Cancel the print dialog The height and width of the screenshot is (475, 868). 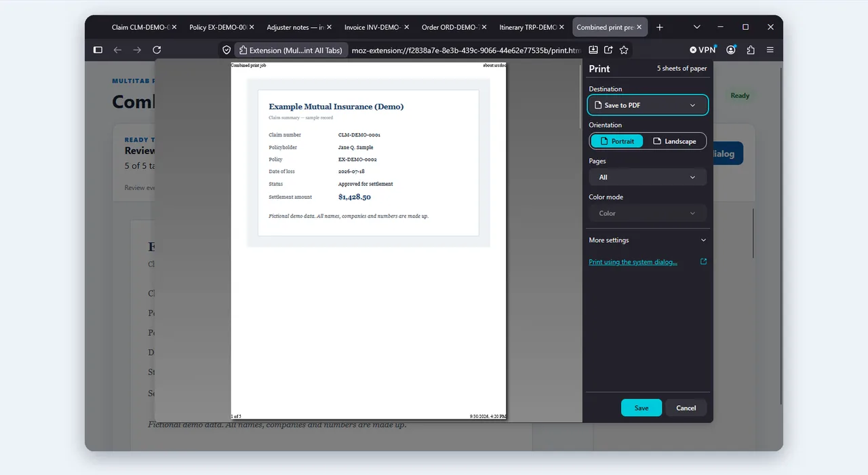click(x=686, y=408)
